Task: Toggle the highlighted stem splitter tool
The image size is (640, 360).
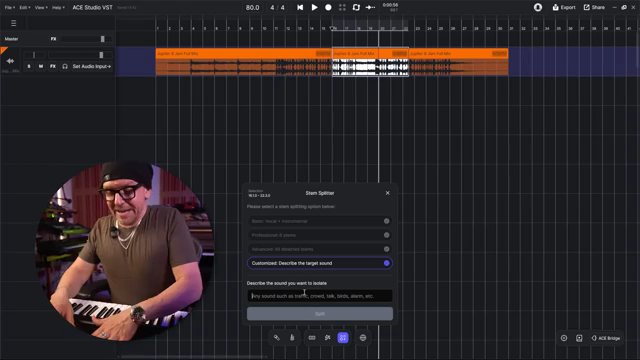Action: pos(343,338)
